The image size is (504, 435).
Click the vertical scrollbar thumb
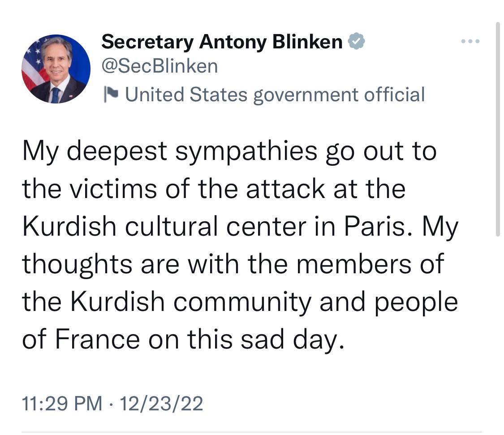tap(497, 130)
